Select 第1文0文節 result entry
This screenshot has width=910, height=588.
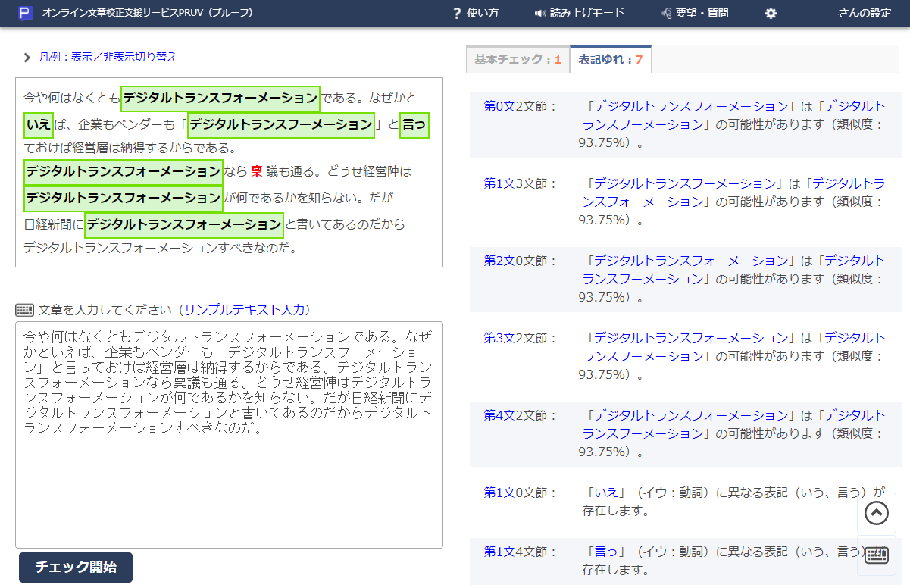520,493
